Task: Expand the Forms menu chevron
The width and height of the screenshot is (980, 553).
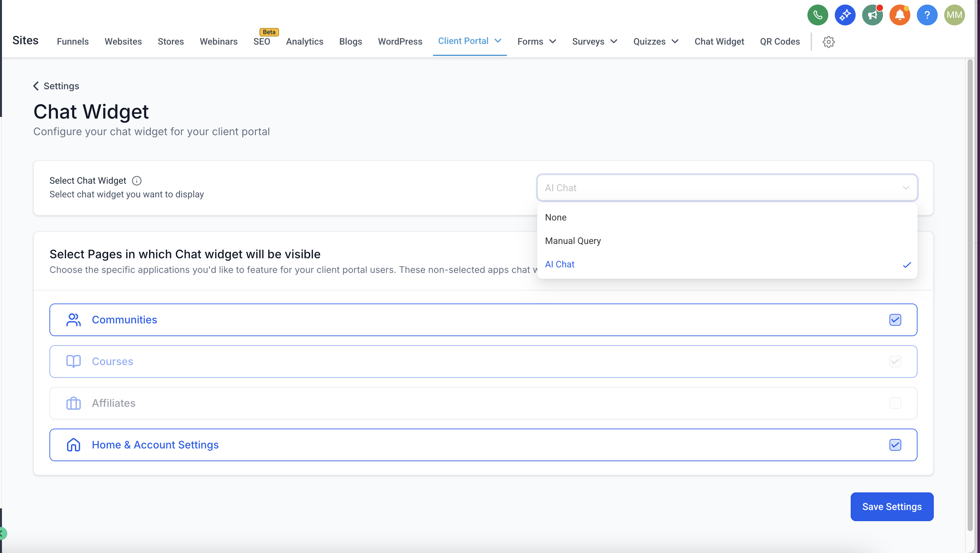Action: (x=553, y=41)
